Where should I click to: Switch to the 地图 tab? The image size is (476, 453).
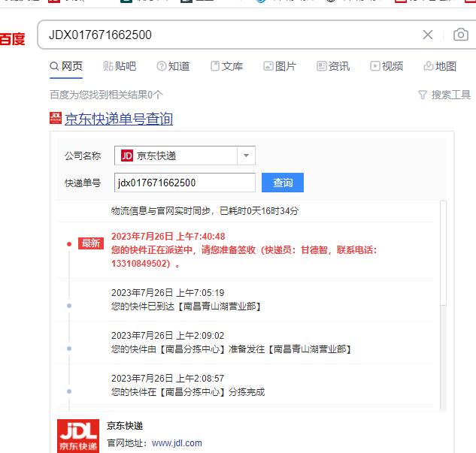(440, 66)
